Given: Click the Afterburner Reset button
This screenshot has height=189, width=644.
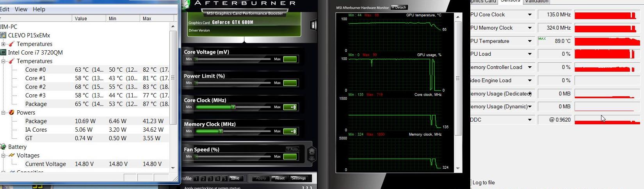Looking at the screenshot, I should pyautogui.click(x=279, y=178).
